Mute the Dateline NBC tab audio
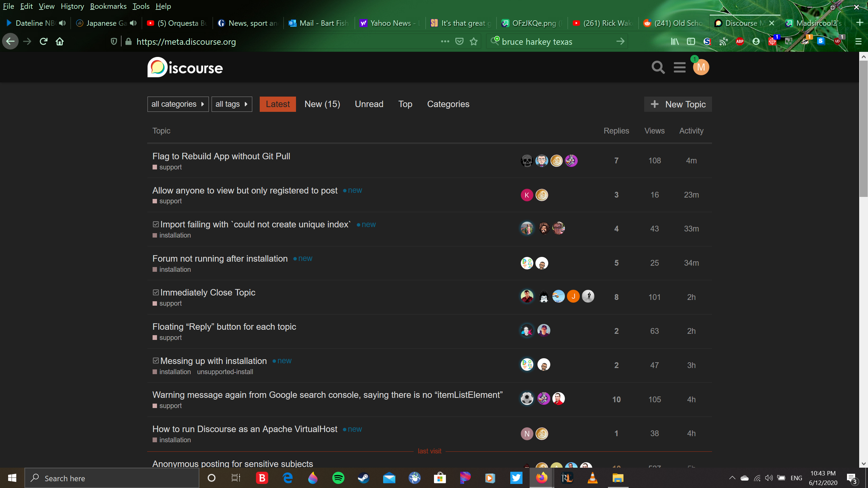The image size is (868, 488). pyautogui.click(x=62, y=23)
